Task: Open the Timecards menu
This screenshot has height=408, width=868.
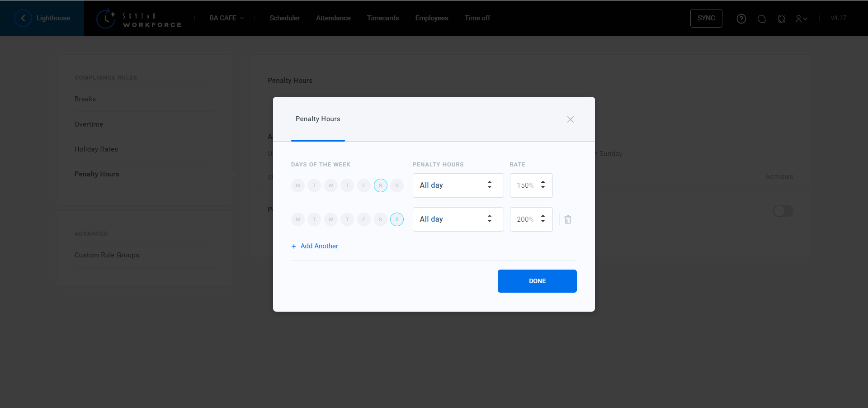Action: coord(382,18)
